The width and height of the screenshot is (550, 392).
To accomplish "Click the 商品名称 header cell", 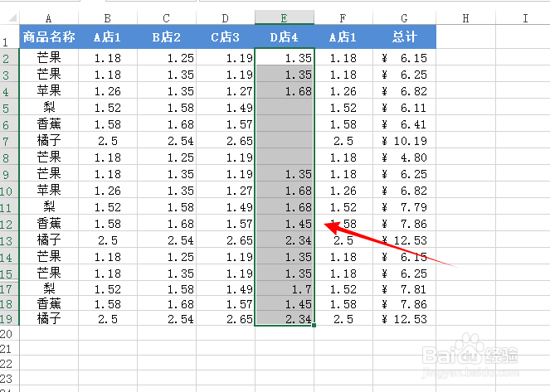I will point(49,36).
